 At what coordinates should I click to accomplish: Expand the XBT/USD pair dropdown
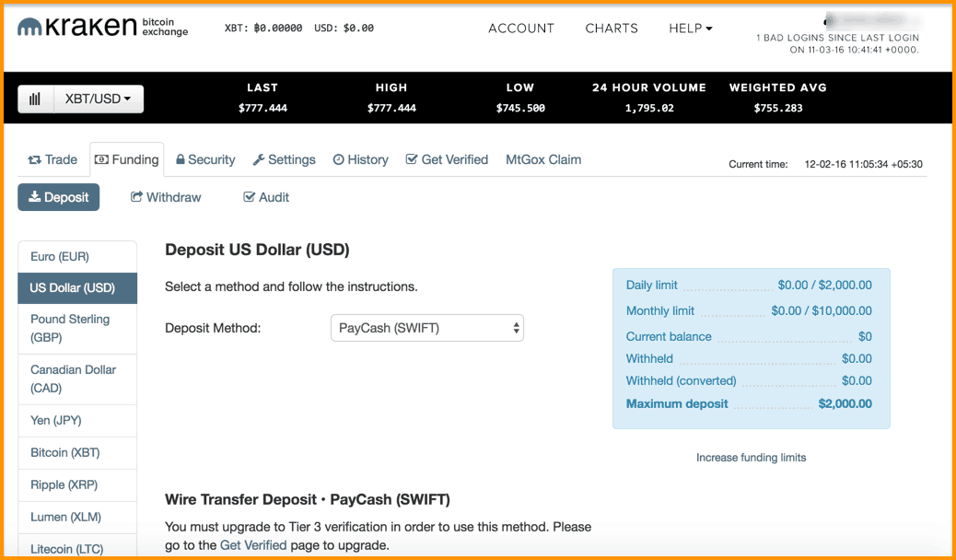point(99,99)
